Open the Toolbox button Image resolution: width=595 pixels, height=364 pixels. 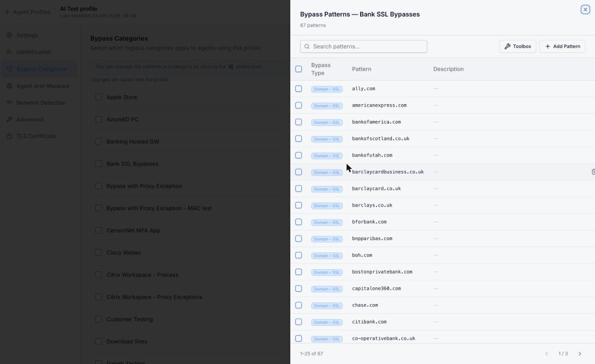point(517,46)
